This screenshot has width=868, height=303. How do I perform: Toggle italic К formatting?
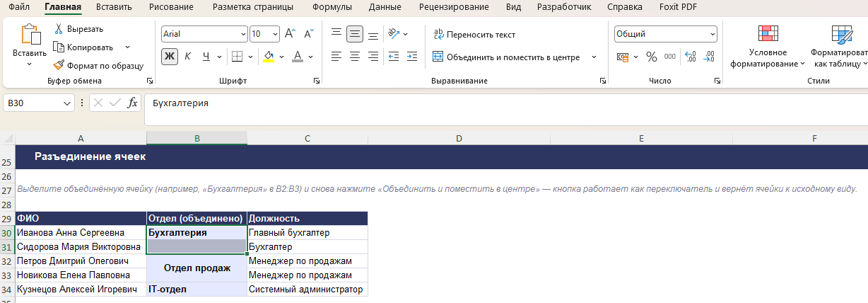tap(188, 57)
